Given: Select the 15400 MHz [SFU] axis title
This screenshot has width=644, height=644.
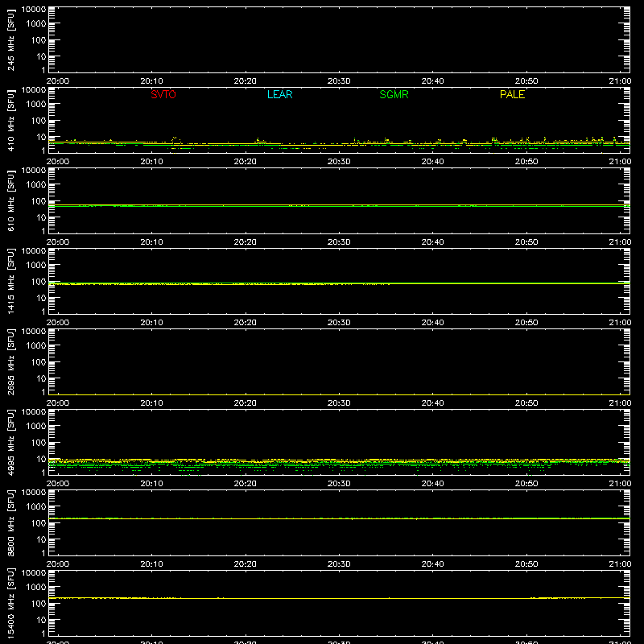Looking at the screenshot, I should pos(10,603).
